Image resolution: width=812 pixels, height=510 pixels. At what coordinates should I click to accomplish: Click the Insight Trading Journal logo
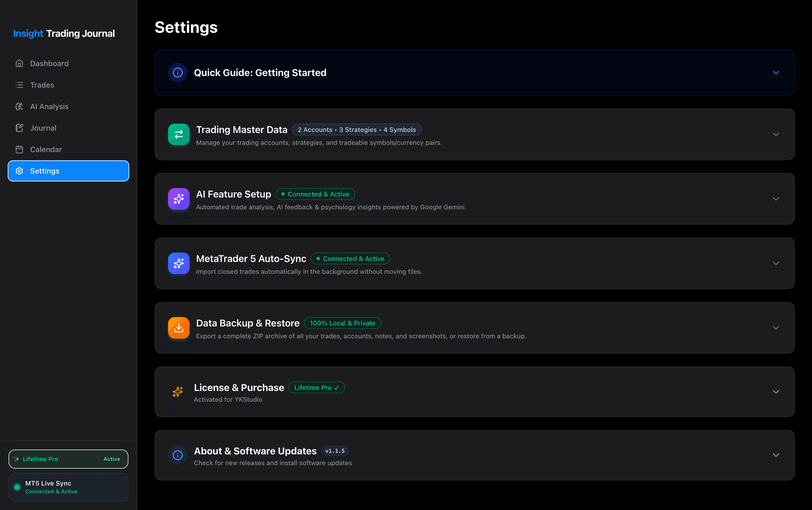point(64,33)
